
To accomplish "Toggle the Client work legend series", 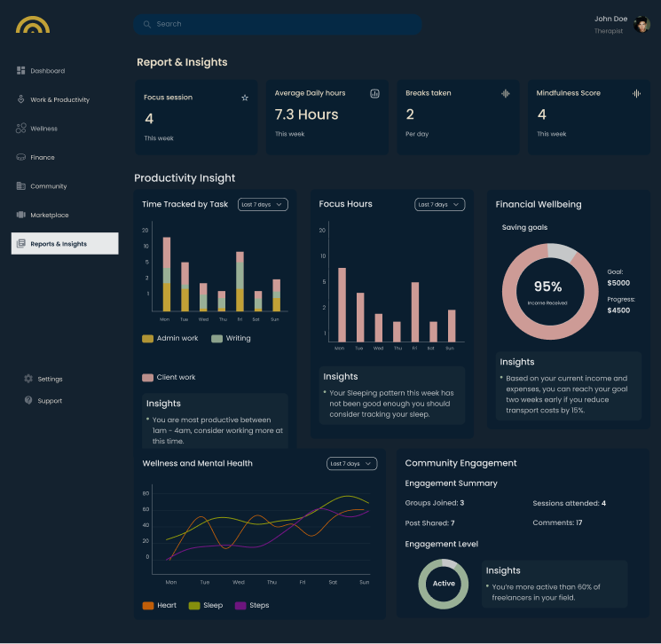I will tap(169, 377).
